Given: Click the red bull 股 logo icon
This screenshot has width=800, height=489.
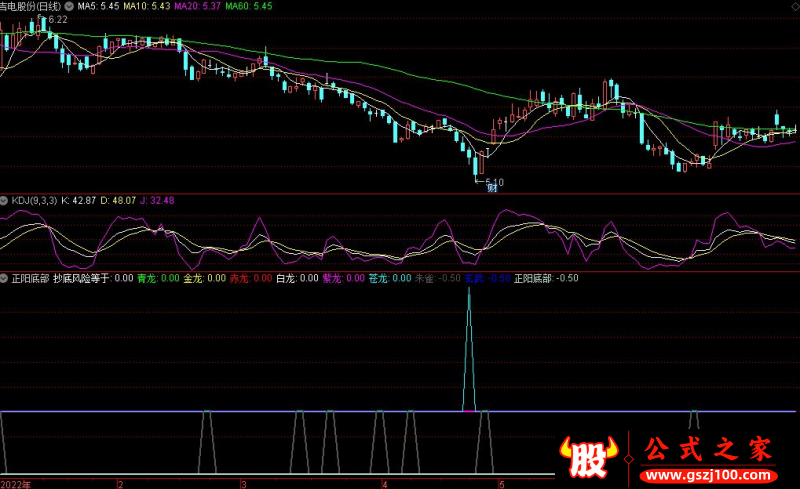Looking at the screenshot, I should [590, 460].
